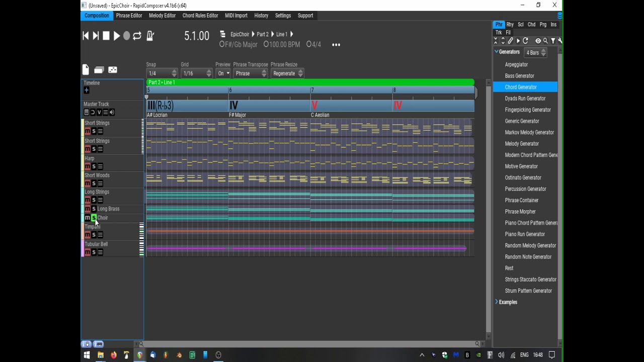
Task: Click the collapse-all arrows in the phrase browser
Action: 496,41
